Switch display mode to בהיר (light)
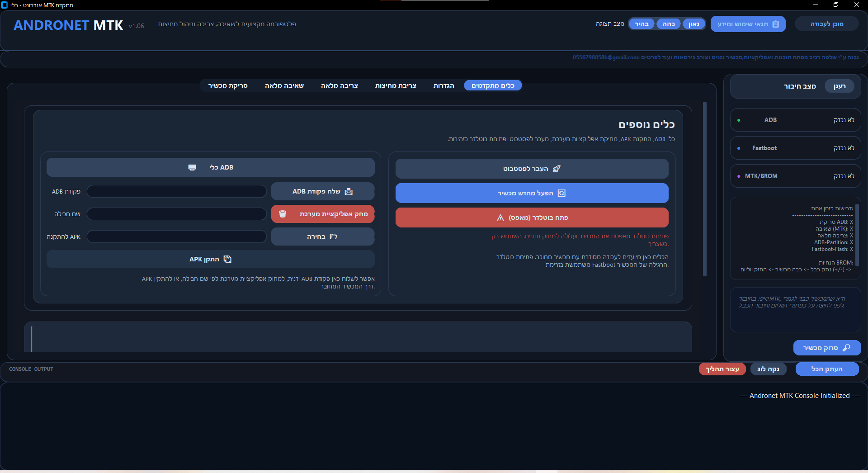 641,24
